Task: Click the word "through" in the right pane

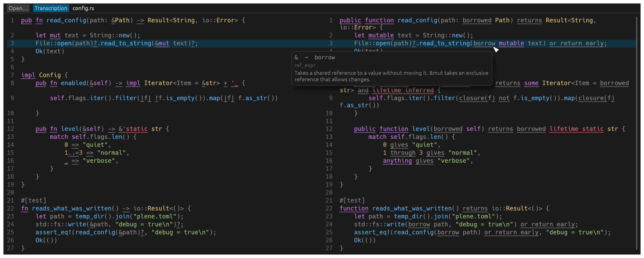Action: pyautogui.click(x=403, y=153)
